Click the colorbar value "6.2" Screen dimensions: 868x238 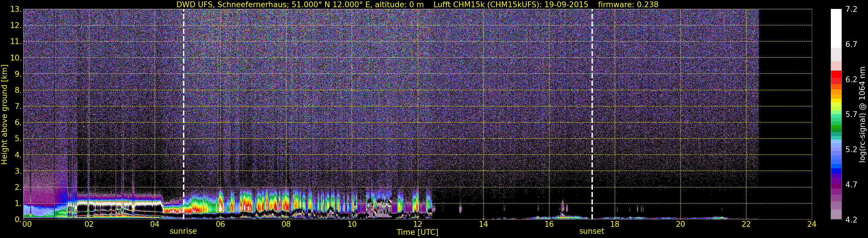pos(851,79)
